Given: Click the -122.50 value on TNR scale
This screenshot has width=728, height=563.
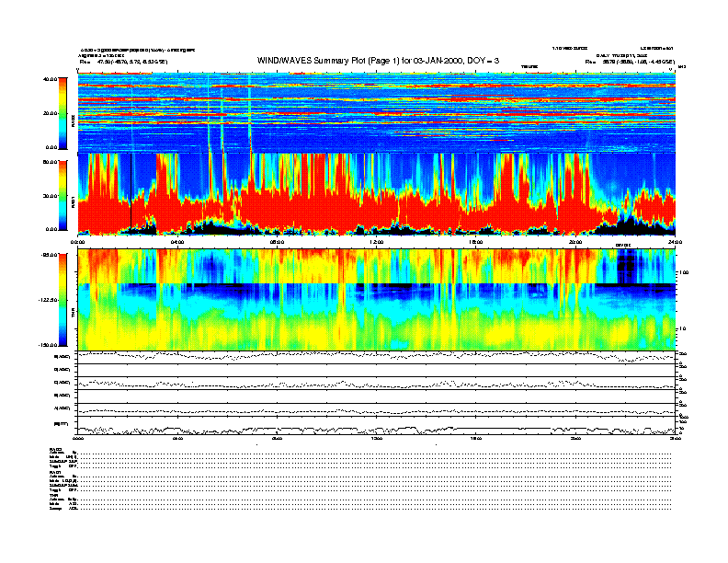Looking at the screenshot, I should click(48, 300).
